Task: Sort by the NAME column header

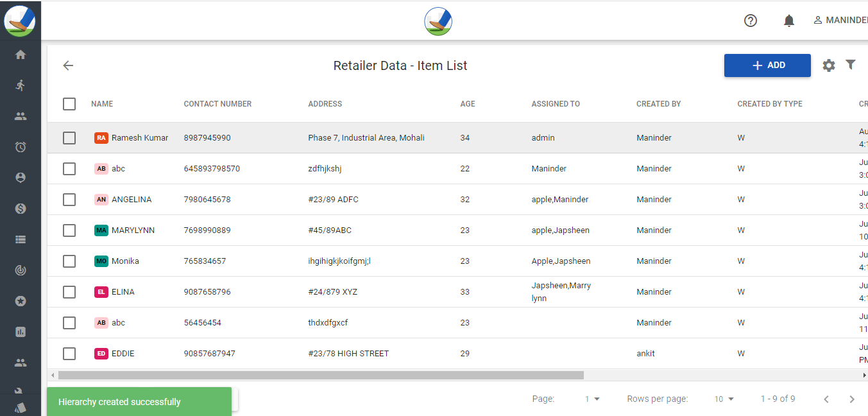Action: (x=102, y=104)
